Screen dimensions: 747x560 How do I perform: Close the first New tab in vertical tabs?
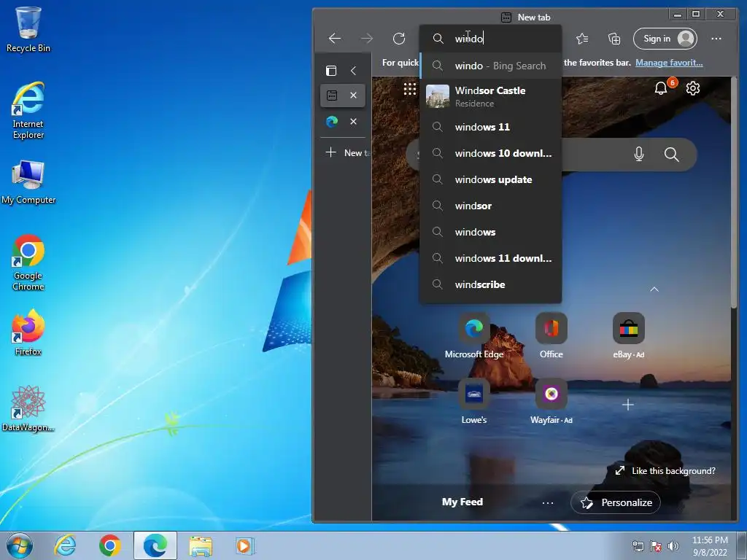point(354,96)
